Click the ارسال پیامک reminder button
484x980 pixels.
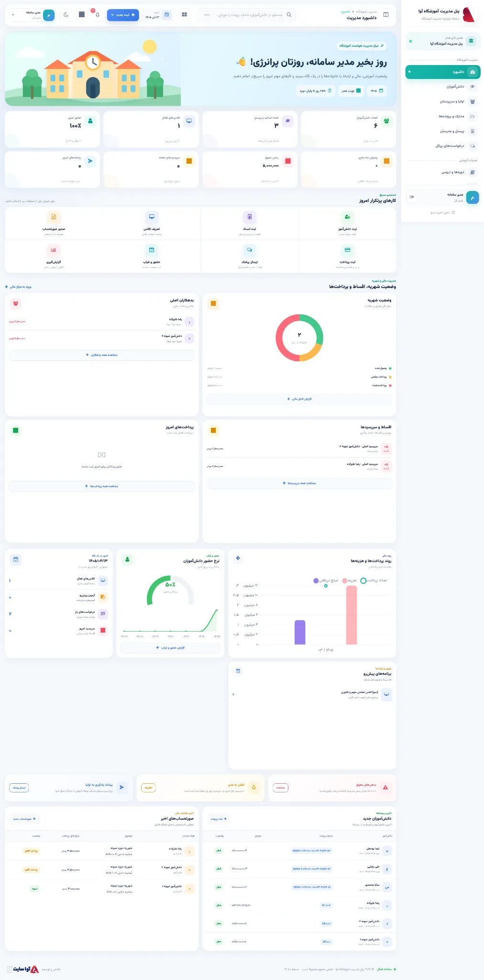[x=19, y=788]
